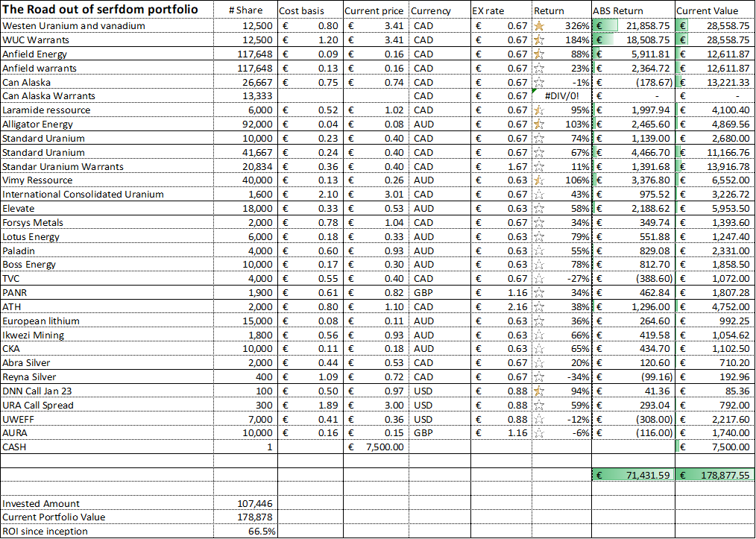The width and height of the screenshot is (756, 539).
Task: Select the EX rate 2.16 cell
Action: (x=501, y=306)
